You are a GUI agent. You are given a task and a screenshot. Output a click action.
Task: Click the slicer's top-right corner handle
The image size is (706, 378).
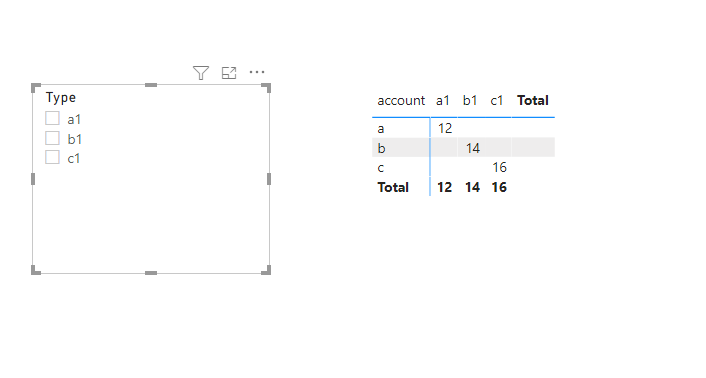click(x=267, y=87)
